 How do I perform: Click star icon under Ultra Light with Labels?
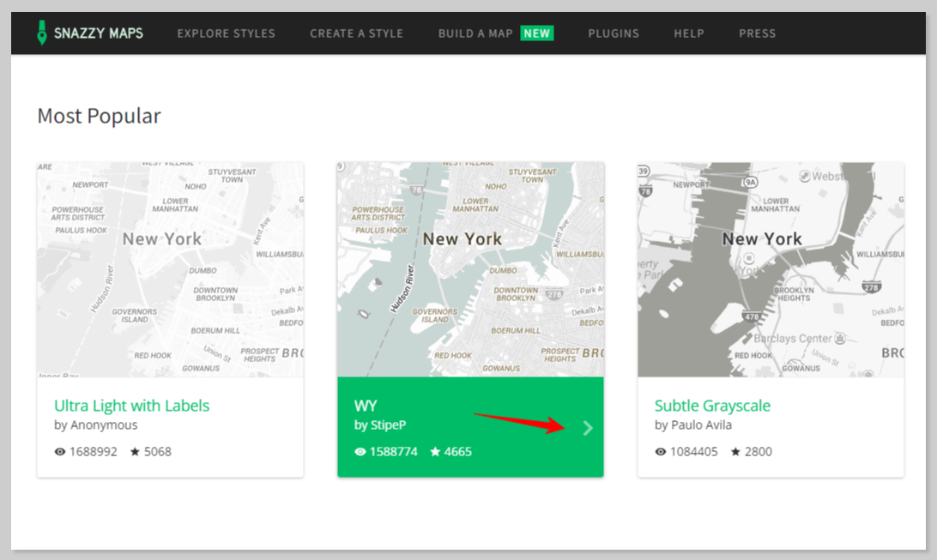pos(135,451)
